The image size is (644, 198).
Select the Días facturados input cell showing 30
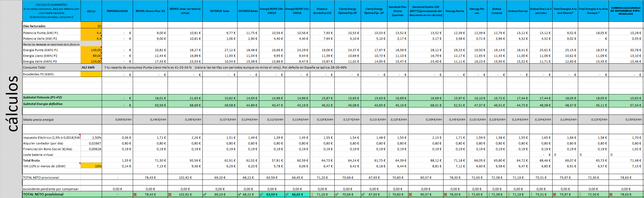point(91,25)
